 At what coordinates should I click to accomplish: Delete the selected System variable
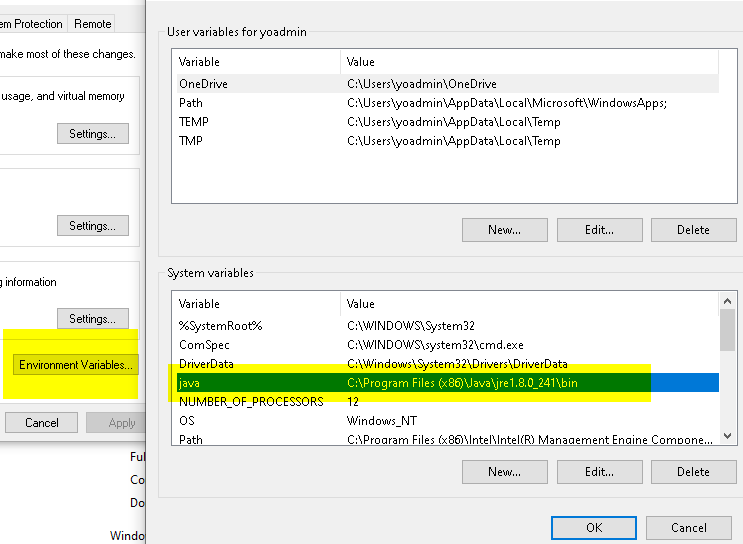(x=692, y=472)
